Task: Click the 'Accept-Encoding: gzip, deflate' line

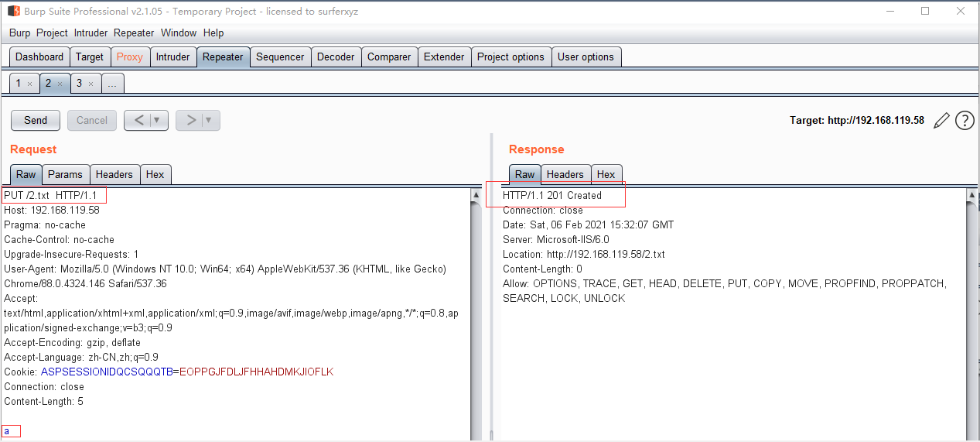Action: tap(73, 342)
